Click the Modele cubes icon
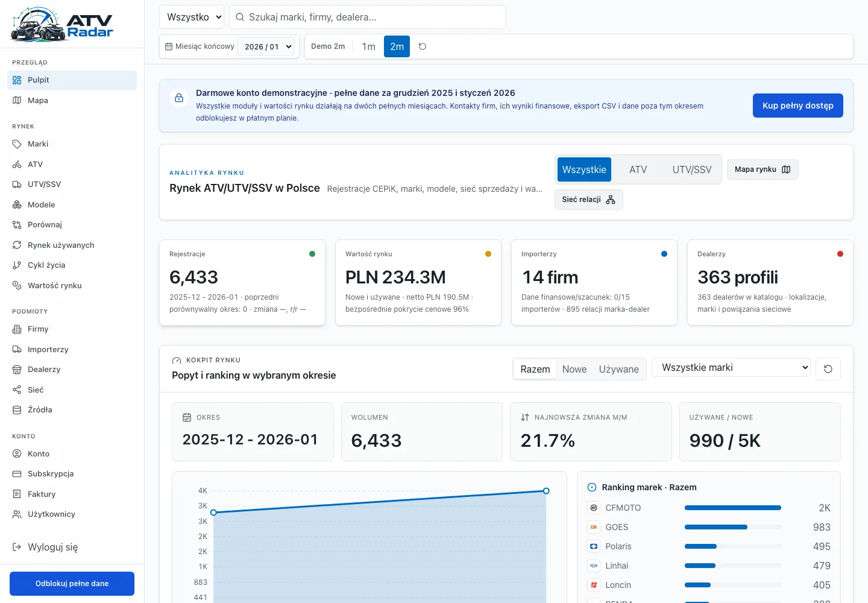Viewport: 868px width, 603px height. pyautogui.click(x=17, y=205)
